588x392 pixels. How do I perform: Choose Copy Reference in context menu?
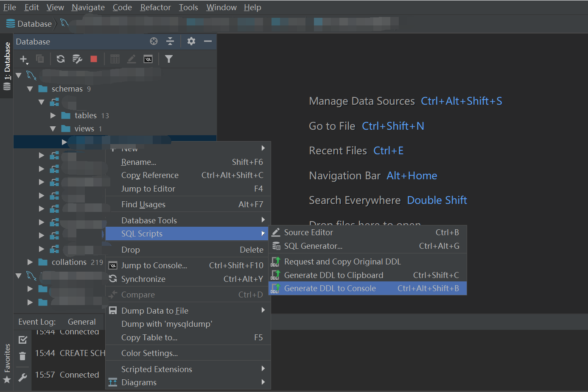188,175
